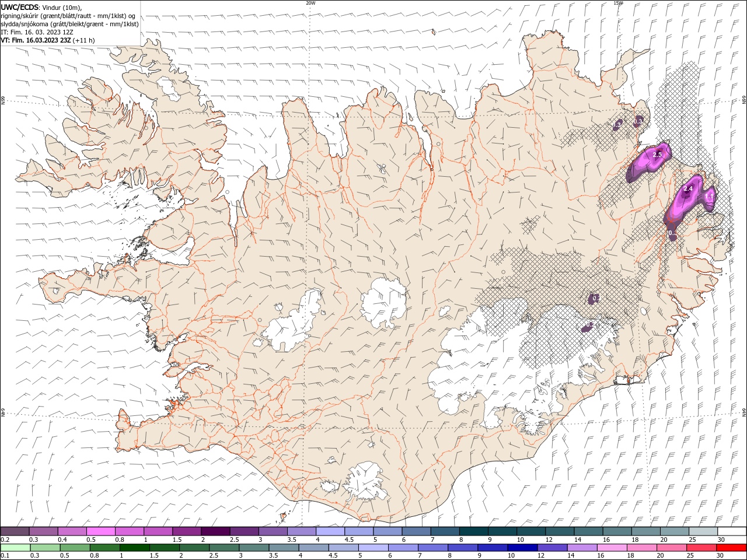Click the '2.4' value on the magenta snow cell

688,188
